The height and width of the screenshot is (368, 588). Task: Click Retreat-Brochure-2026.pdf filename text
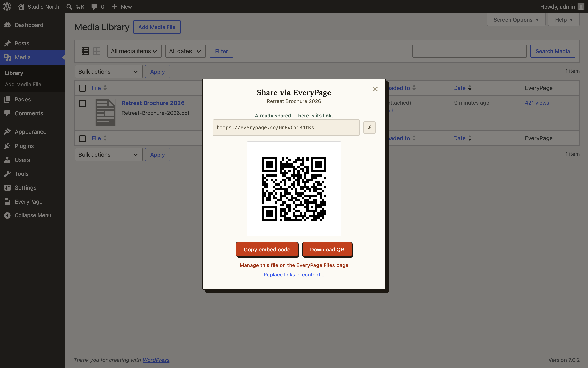point(156,113)
